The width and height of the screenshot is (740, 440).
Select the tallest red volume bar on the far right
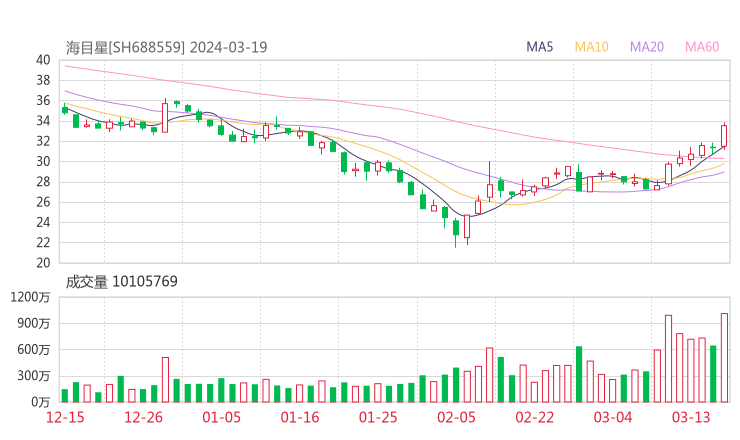[724, 358]
